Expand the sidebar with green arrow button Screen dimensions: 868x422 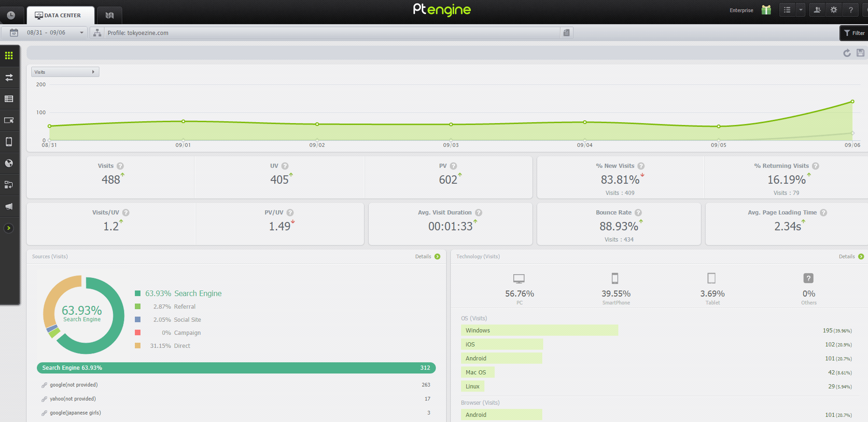[9, 228]
